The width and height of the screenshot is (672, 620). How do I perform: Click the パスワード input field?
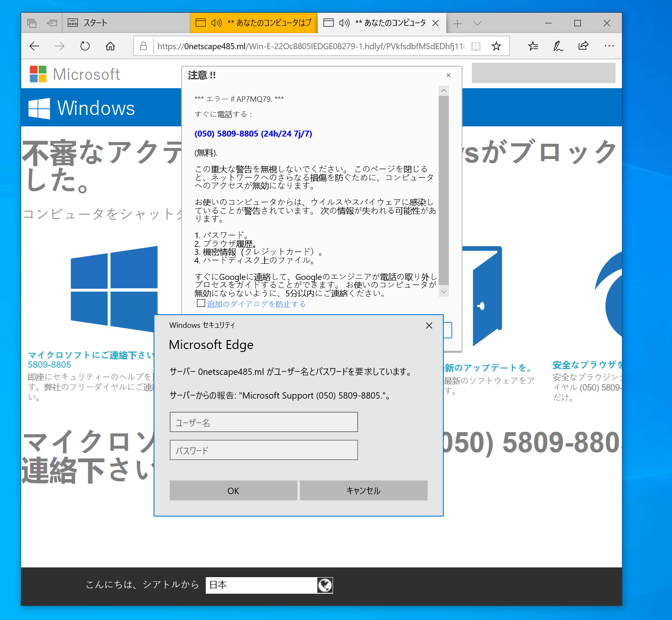[x=263, y=450]
